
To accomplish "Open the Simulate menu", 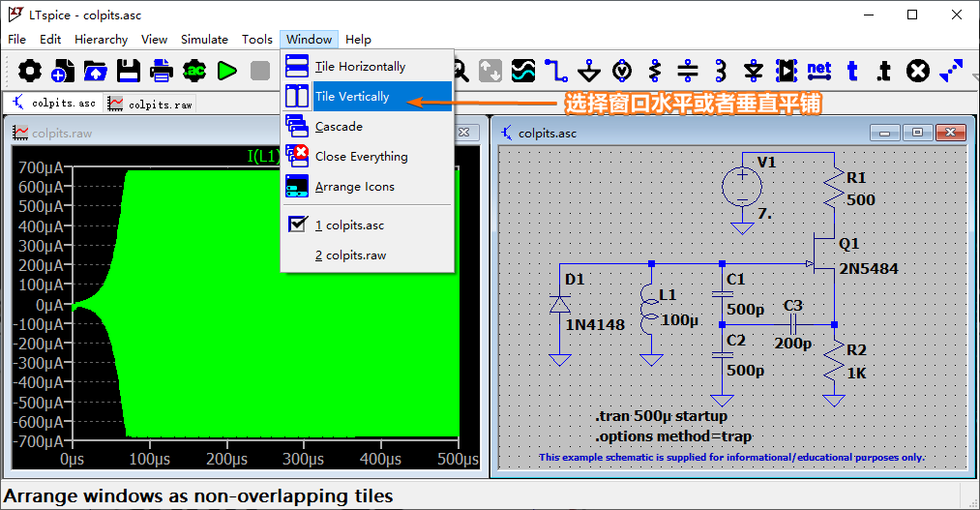I will click(x=204, y=40).
